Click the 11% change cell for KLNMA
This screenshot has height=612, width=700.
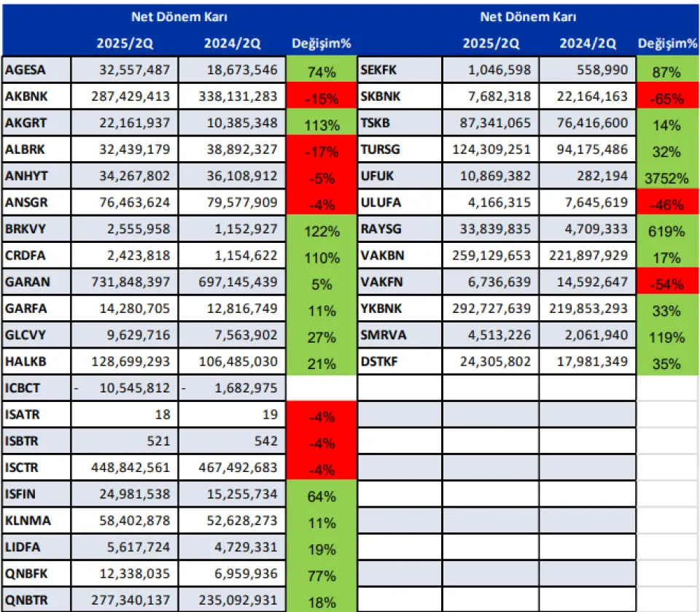click(322, 520)
